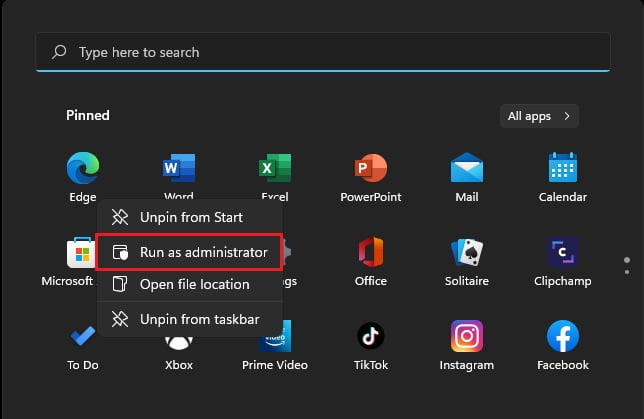Go to the second pinned page dot
Image resolution: width=644 pixels, height=419 pixels.
pyautogui.click(x=627, y=272)
